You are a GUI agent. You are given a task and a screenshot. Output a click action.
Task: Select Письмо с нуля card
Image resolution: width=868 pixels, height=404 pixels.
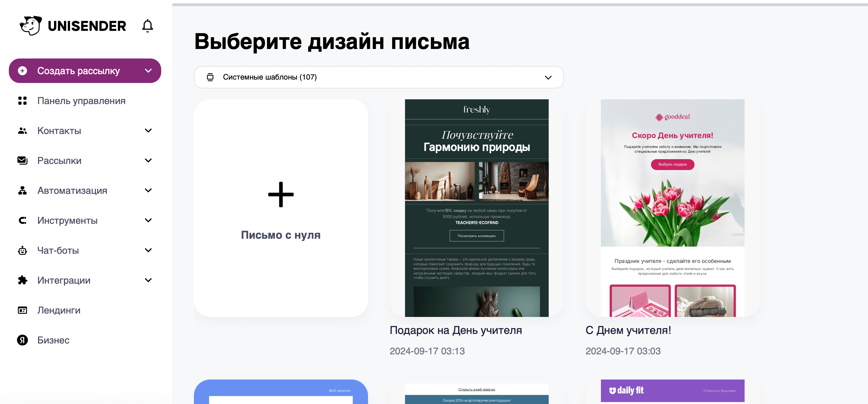281,208
